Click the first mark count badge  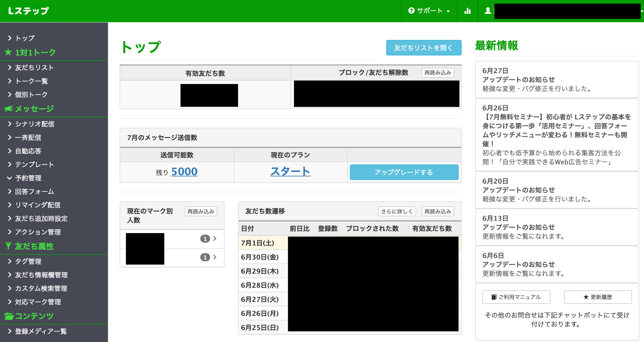205,239
